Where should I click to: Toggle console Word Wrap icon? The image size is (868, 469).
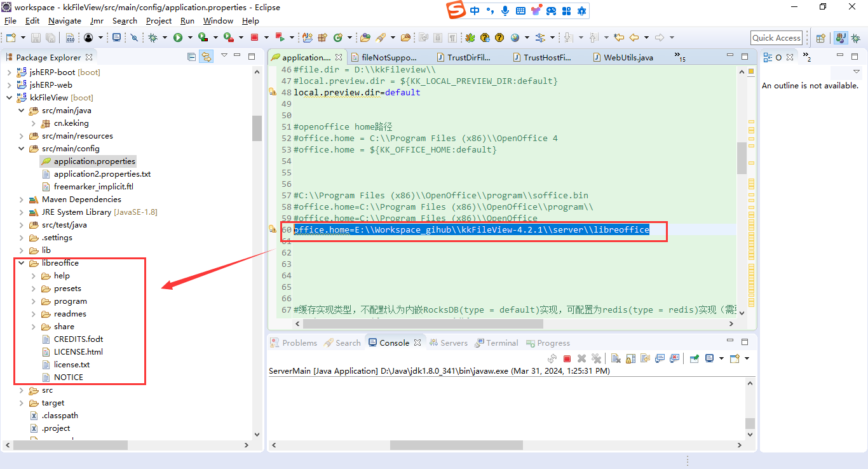[645, 358]
